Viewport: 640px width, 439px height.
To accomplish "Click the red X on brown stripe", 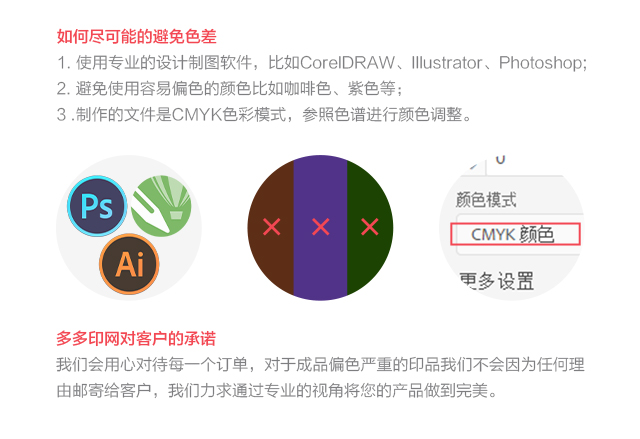I will 271,227.
